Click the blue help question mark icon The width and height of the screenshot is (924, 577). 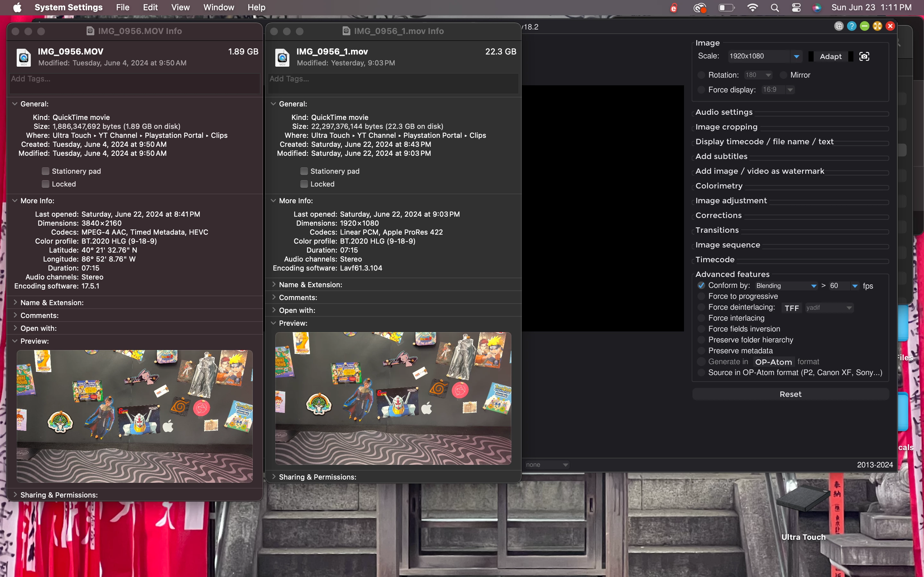(851, 26)
